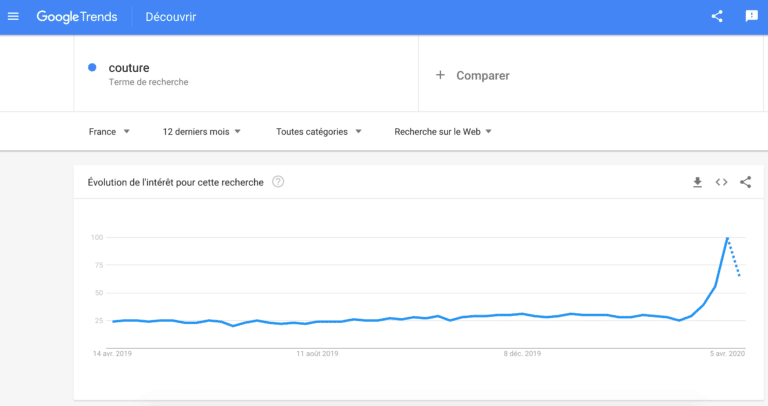
Task: Open the Recherche sur le Web dropdown
Action: tap(443, 132)
